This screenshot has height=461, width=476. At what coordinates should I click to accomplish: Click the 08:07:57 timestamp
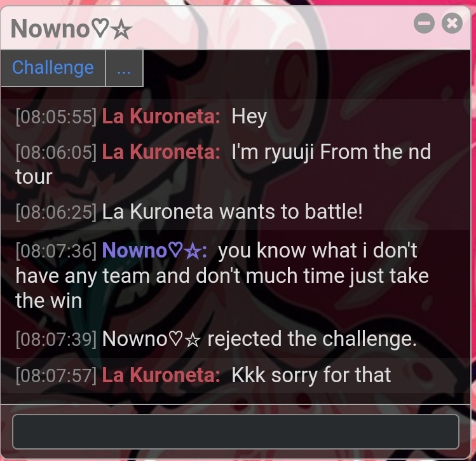click(56, 375)
